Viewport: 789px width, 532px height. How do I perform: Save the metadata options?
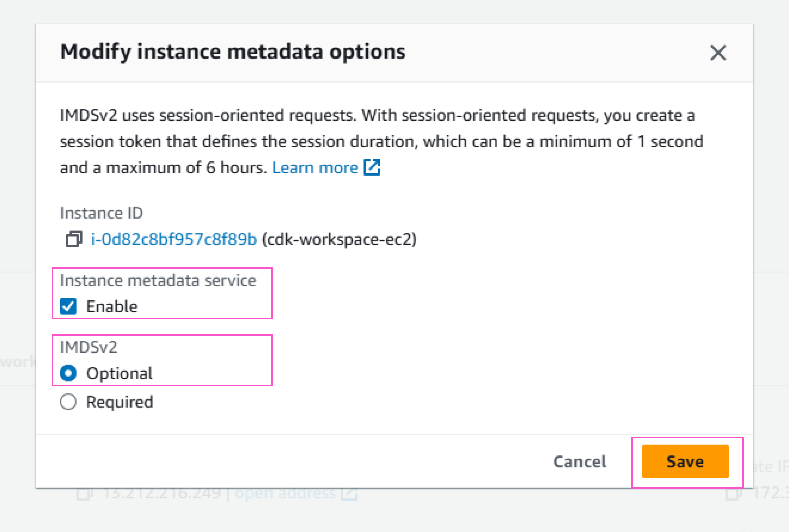pos(685,461)
